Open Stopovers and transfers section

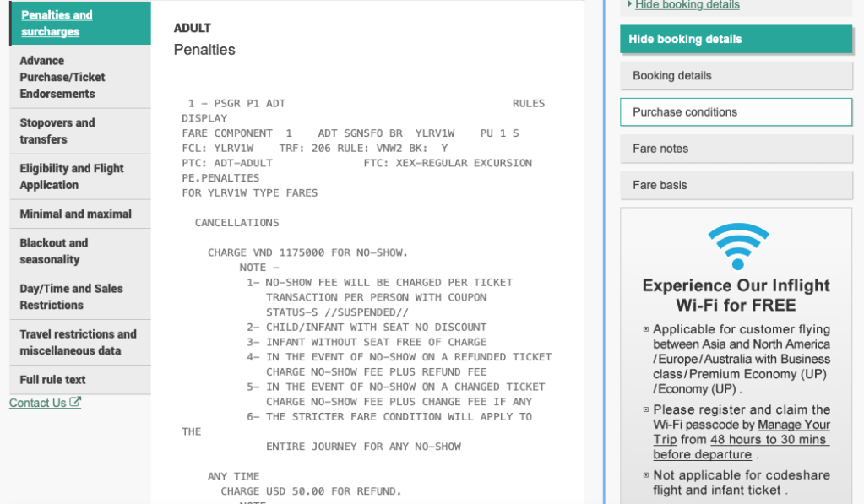point(57,131)
